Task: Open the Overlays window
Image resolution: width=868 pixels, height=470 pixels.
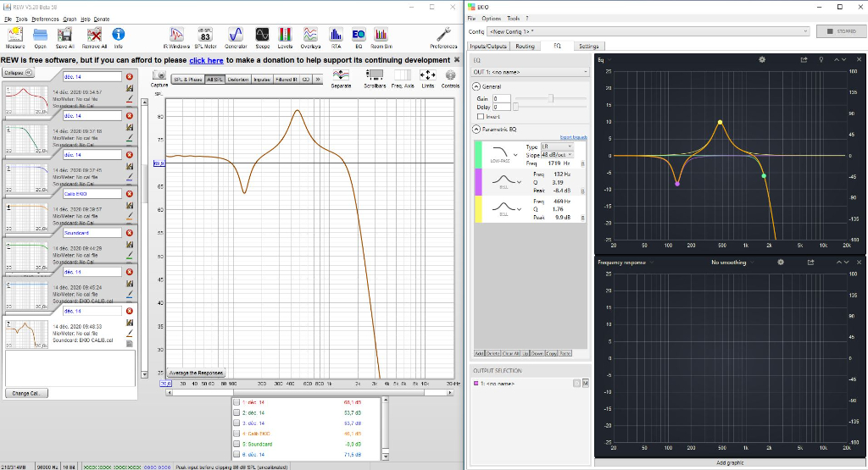Action: (x=310, y=34)
